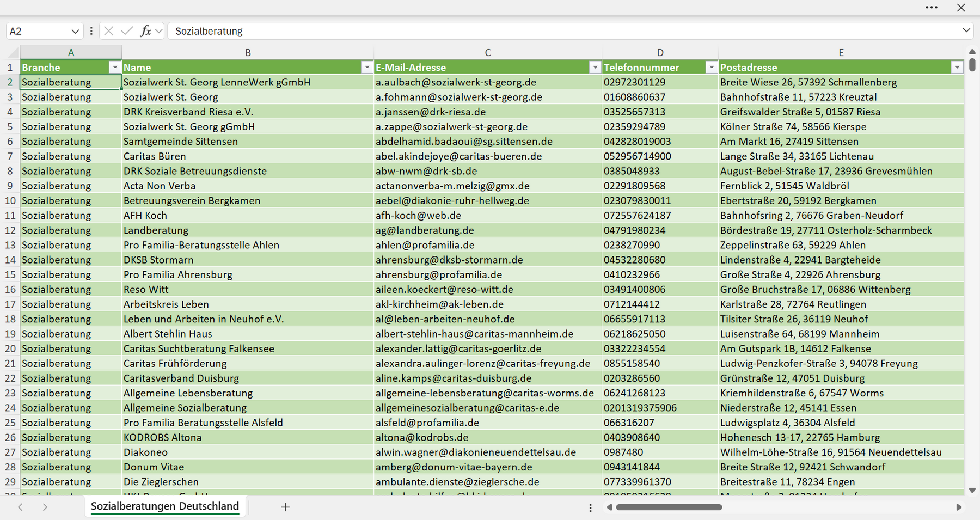
Task: Select cell 'Diakoneo'
Action: tap(248, 452)
